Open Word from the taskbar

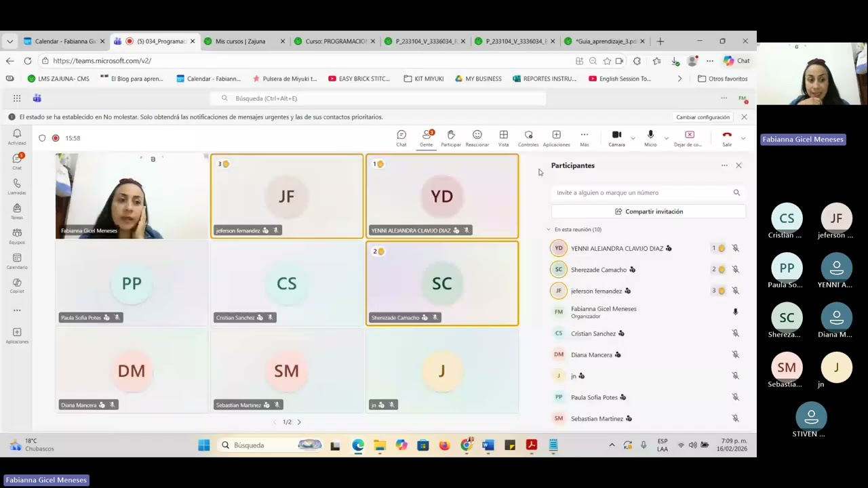click(488, 445)
